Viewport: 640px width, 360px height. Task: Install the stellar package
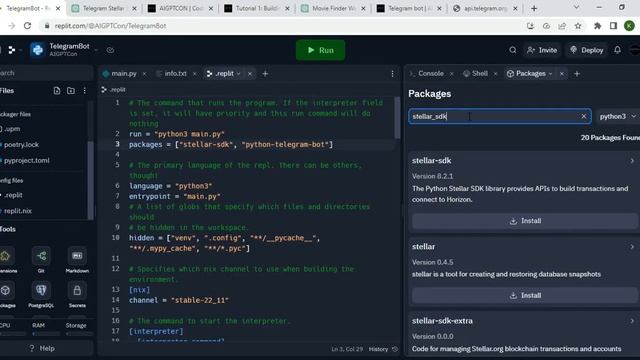tap(525, 296)
